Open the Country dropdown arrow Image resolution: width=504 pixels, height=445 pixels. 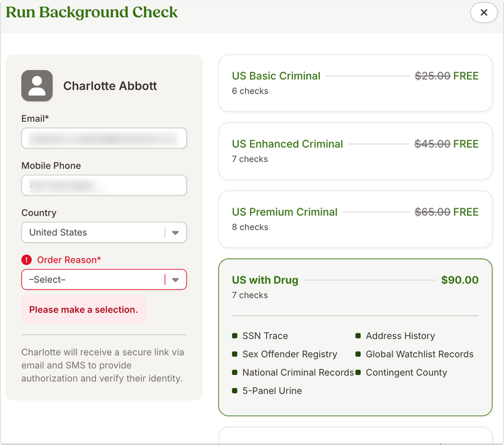175,233
